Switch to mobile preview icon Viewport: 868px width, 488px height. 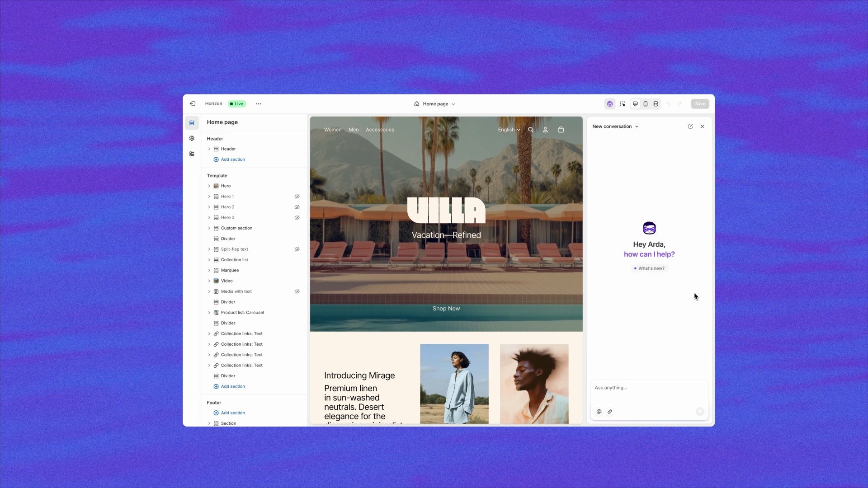click(x=646, y=104)
